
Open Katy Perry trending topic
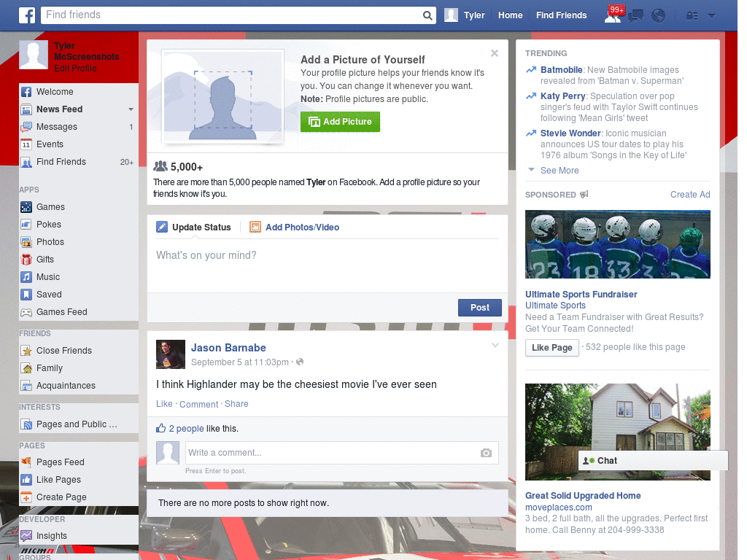[562, 96]
